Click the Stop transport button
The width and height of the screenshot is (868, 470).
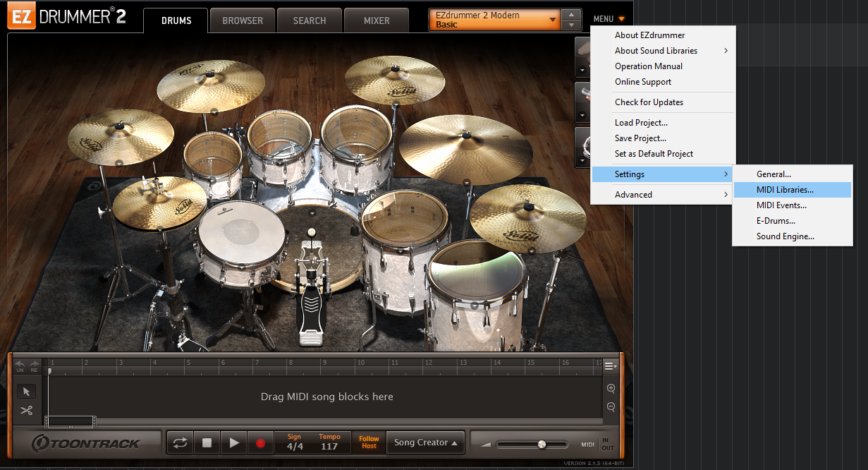click(x=207, y=442)
